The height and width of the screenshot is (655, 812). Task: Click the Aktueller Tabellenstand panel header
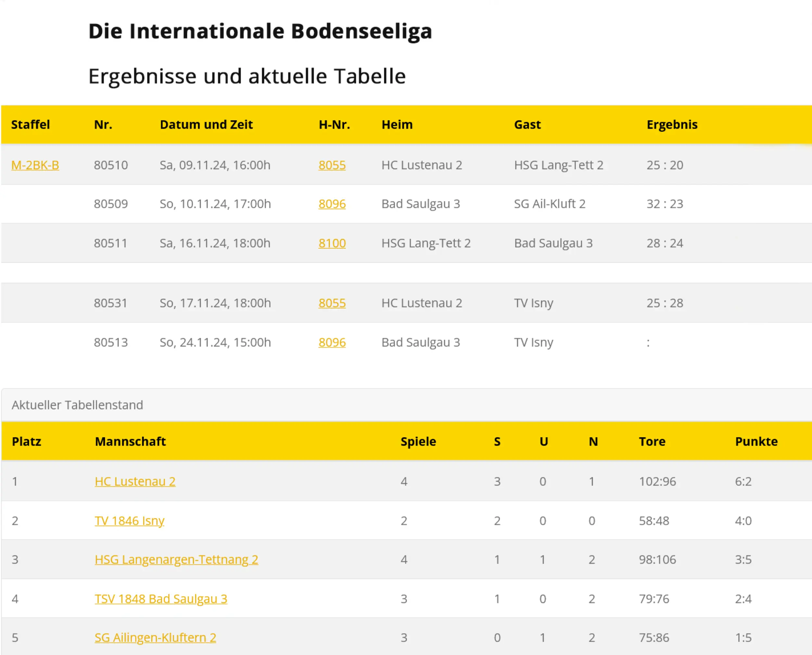pos(77,405)
